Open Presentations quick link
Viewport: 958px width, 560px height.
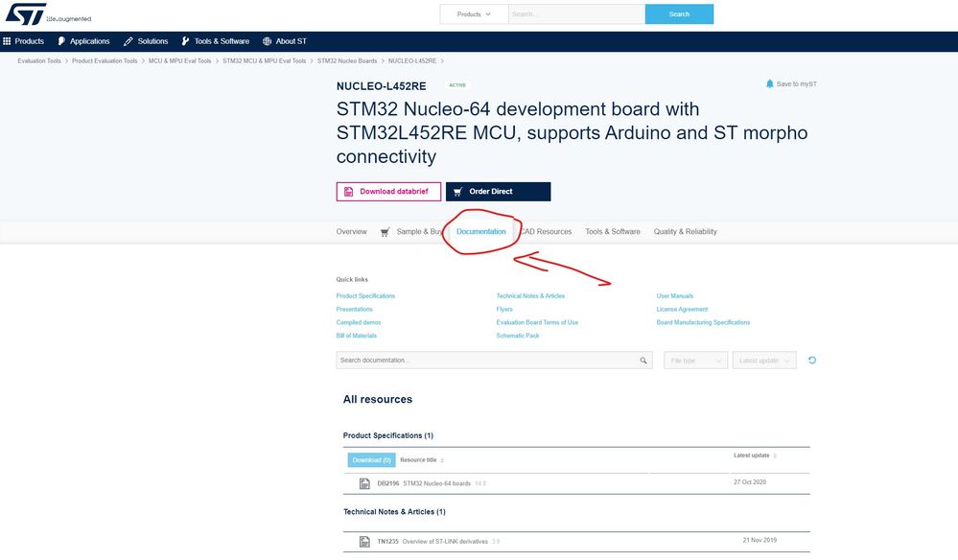(355, 310)
